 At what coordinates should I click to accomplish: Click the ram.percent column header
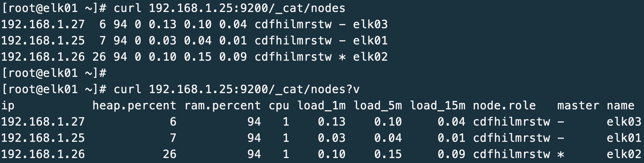[222, 105]
